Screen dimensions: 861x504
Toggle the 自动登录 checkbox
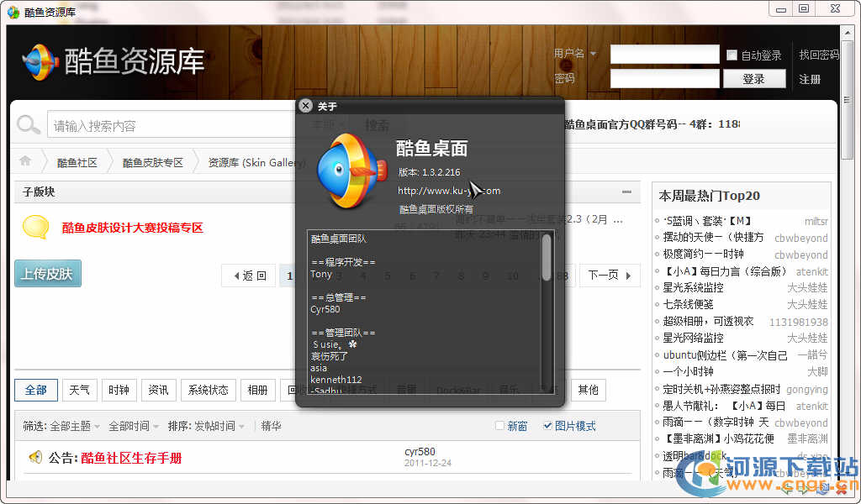732,55
